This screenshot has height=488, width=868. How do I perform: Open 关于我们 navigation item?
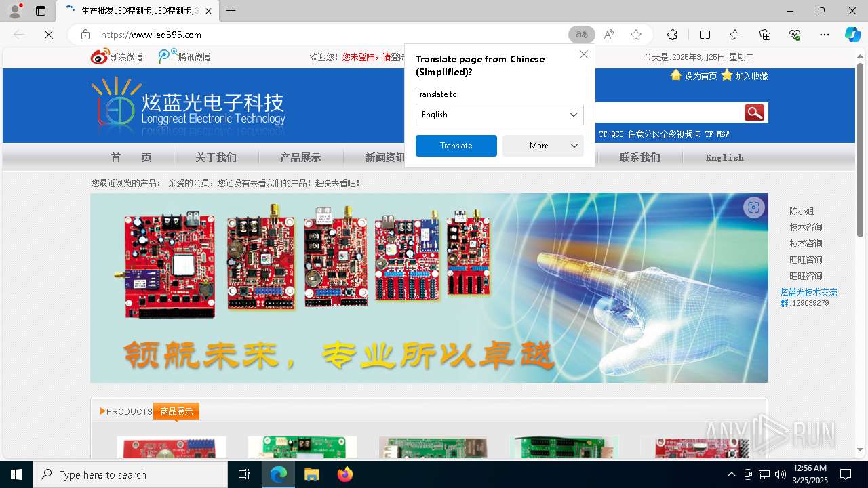click(x=216, y=157)
